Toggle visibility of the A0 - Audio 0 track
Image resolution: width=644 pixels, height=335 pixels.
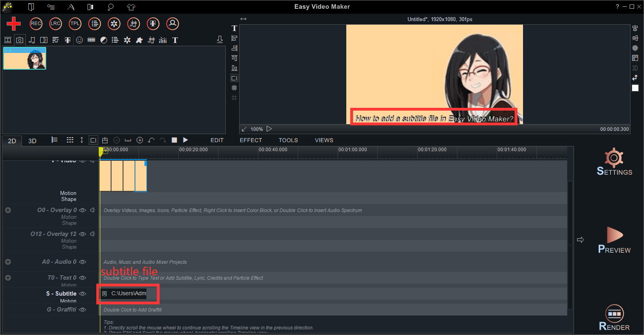tap(82, 262)
